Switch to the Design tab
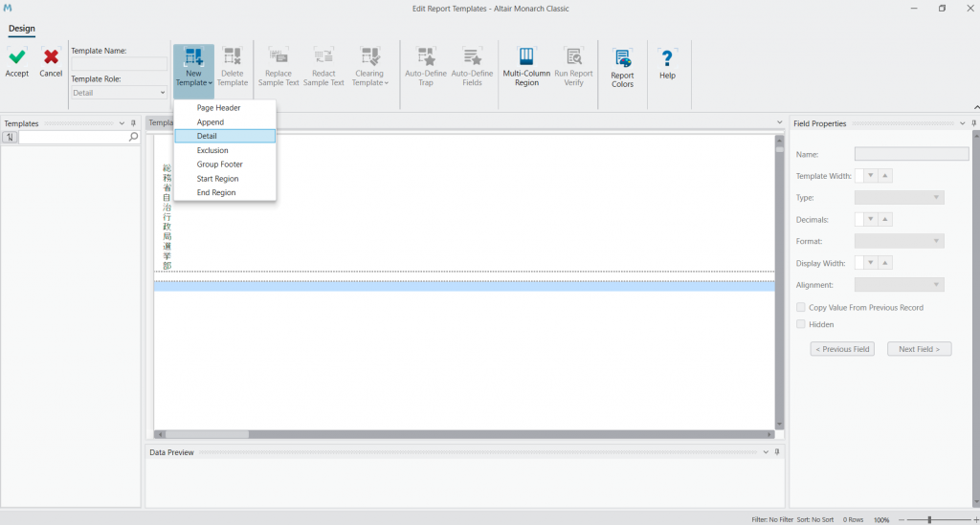980x525 pixels. [22, 28]
